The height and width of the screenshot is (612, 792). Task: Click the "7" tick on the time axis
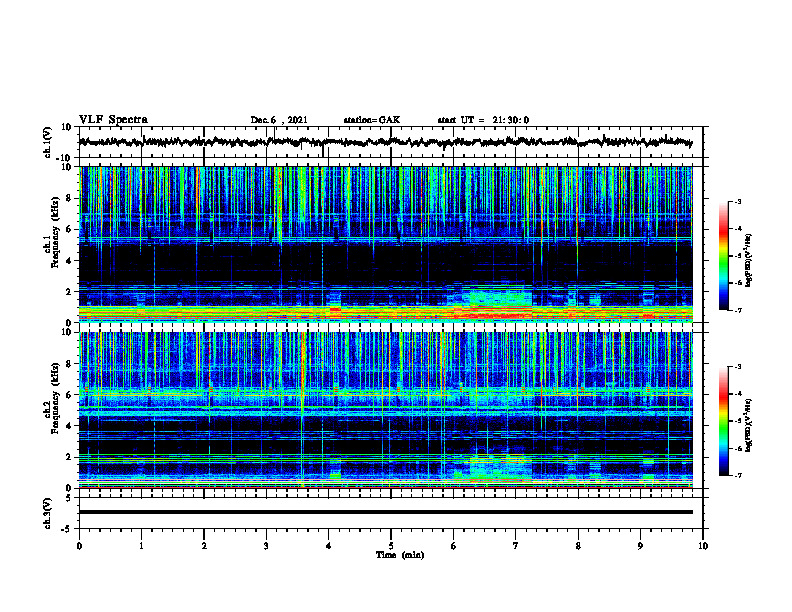pyautogui.click(x=516, y=546)
